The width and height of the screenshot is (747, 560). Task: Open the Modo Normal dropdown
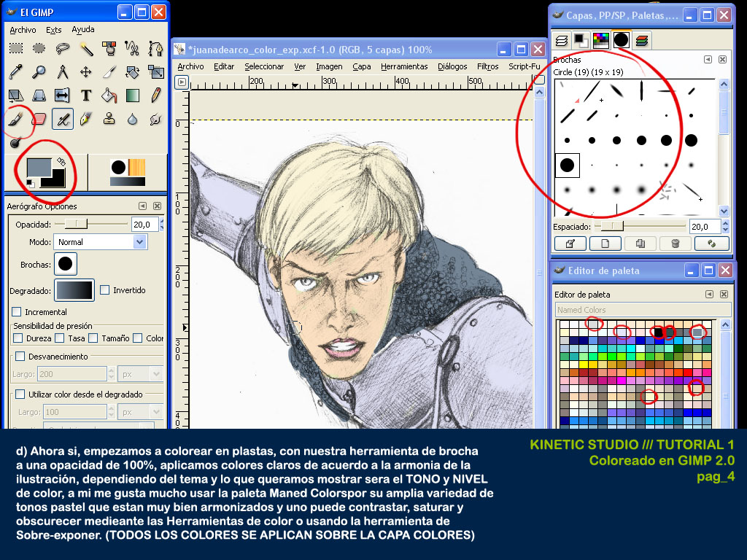(x=101, y=242)
